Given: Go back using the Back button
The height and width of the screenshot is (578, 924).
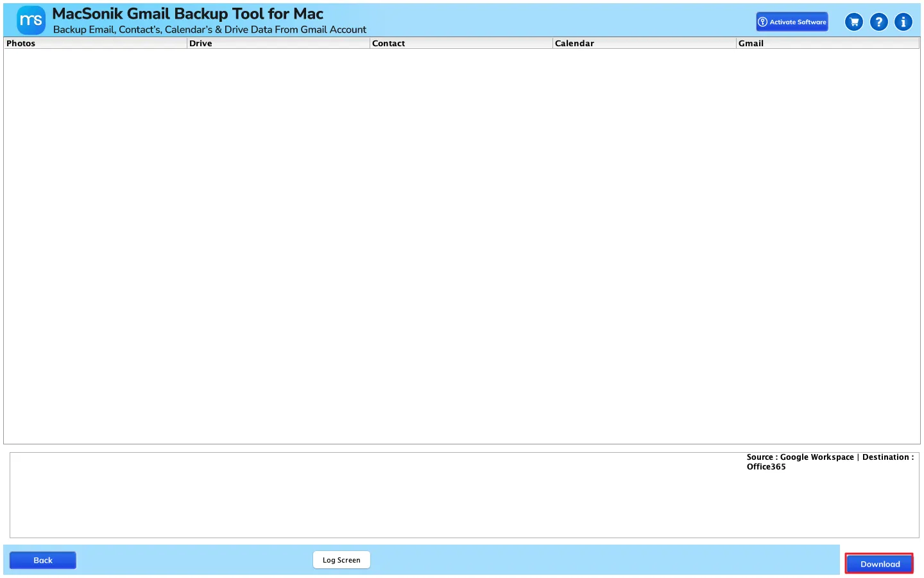Looking at the screenshot, I should click(43, 560).
